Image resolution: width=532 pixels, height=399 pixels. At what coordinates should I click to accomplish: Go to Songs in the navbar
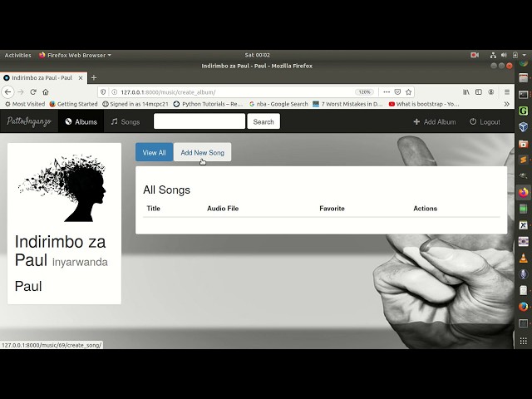click(x=126, y=121)
